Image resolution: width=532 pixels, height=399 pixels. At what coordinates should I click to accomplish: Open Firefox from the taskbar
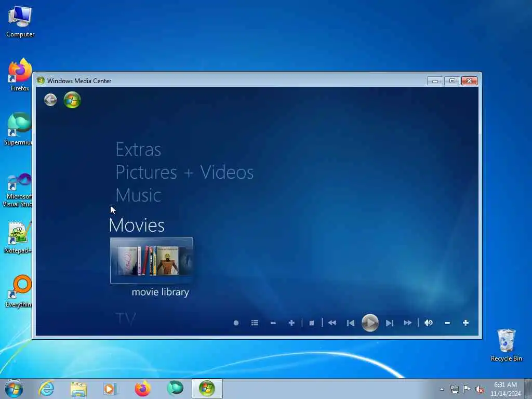[143, 389]
